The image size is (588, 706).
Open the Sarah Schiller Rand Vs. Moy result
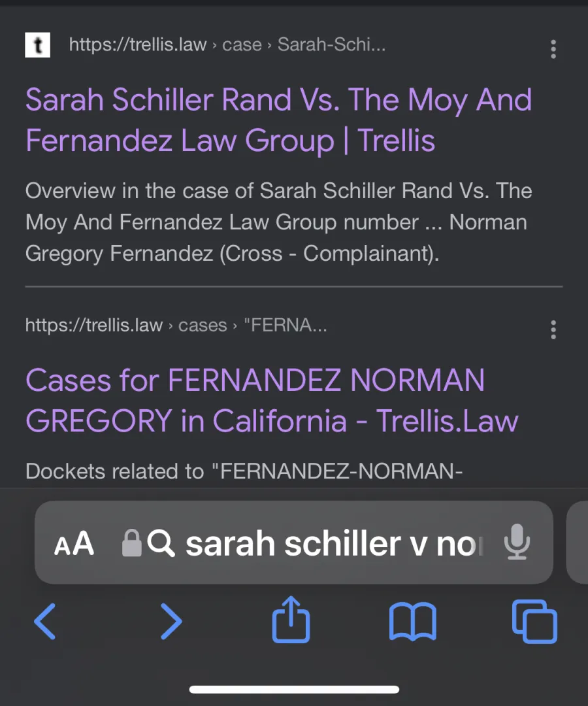coord(278,120)
